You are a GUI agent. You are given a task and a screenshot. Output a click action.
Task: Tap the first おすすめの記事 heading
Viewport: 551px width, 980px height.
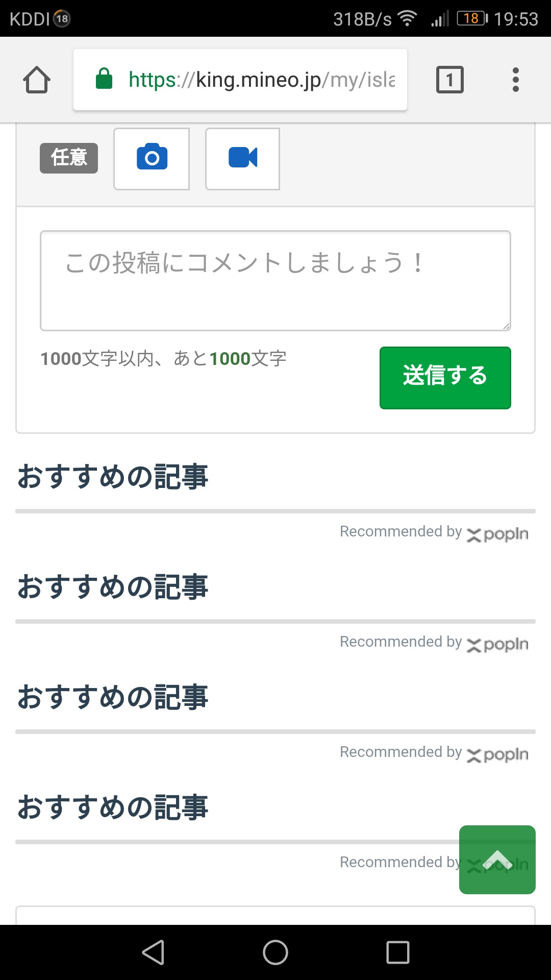coord(113,477)
